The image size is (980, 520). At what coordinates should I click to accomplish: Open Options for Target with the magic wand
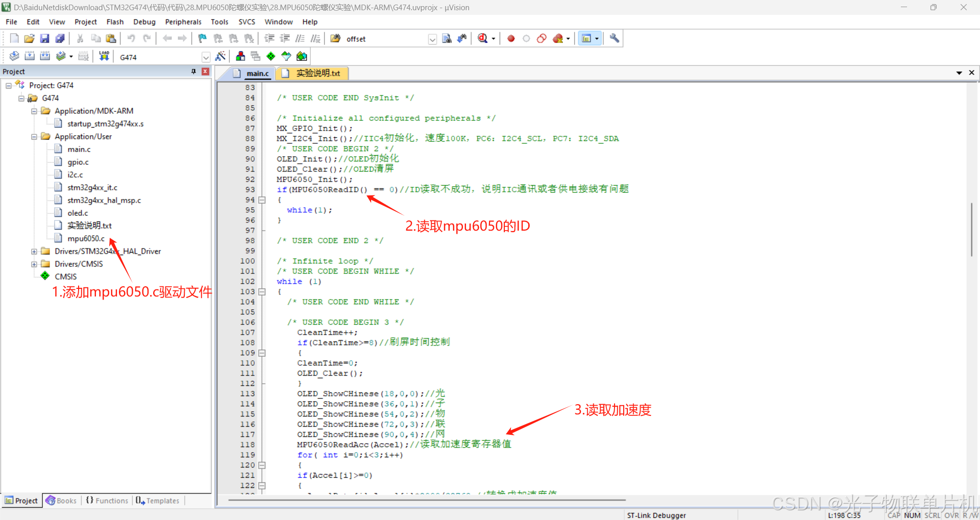pos(220,56)
